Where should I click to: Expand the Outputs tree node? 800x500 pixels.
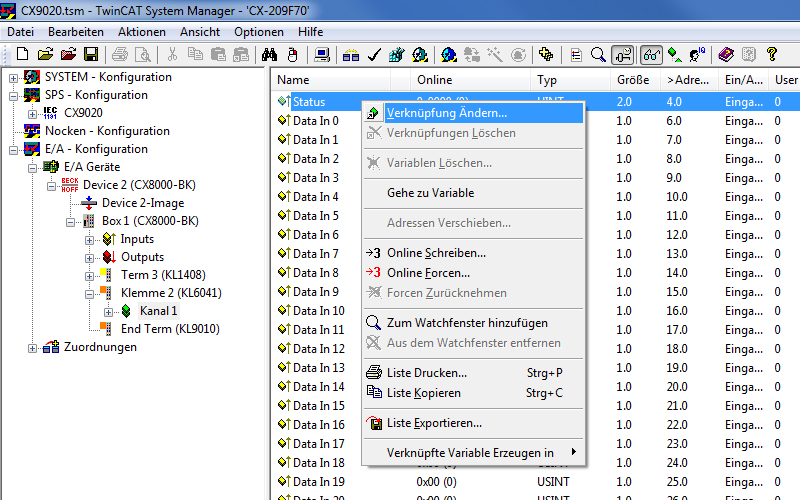click(x=89, y=258)
